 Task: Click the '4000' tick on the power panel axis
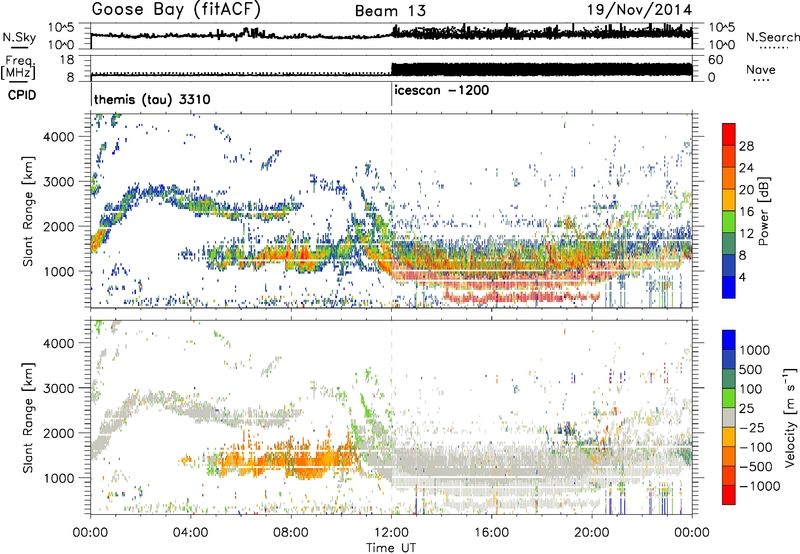tap(58, 137)
